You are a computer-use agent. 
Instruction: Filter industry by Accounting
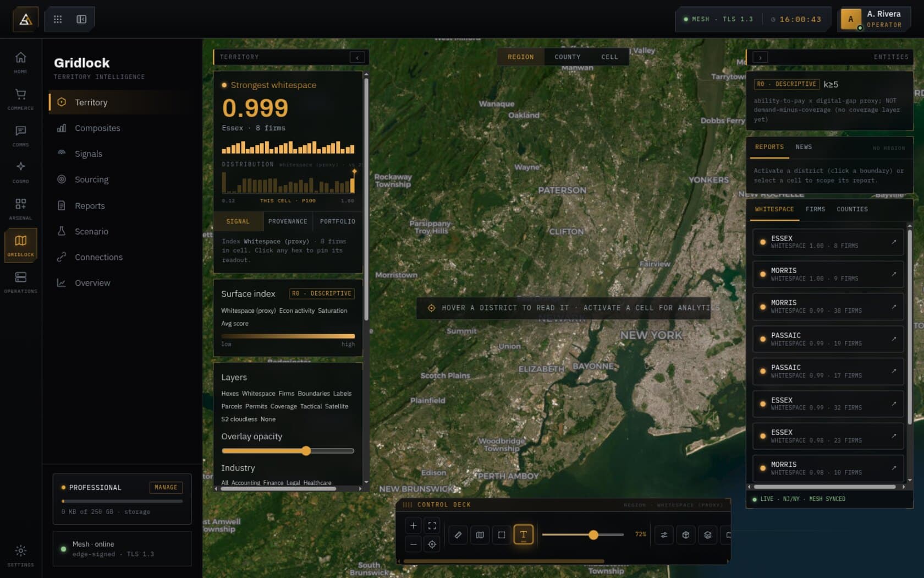coord(245,483)
